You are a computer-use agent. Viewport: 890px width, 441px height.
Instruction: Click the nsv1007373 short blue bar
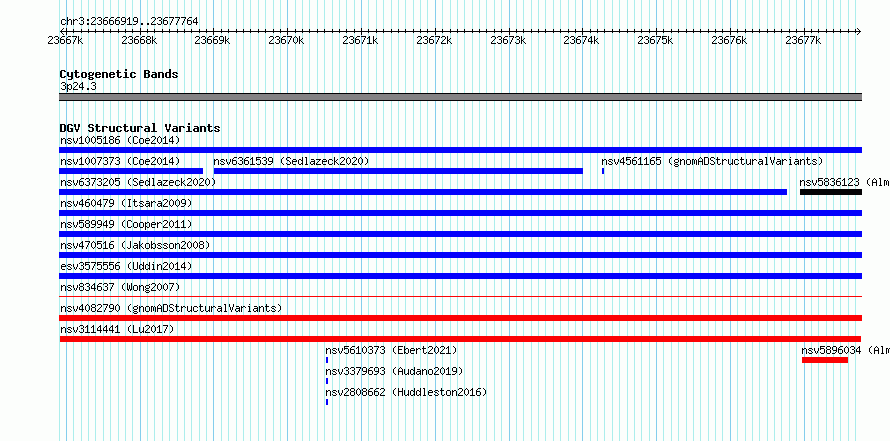click(131, 171)
